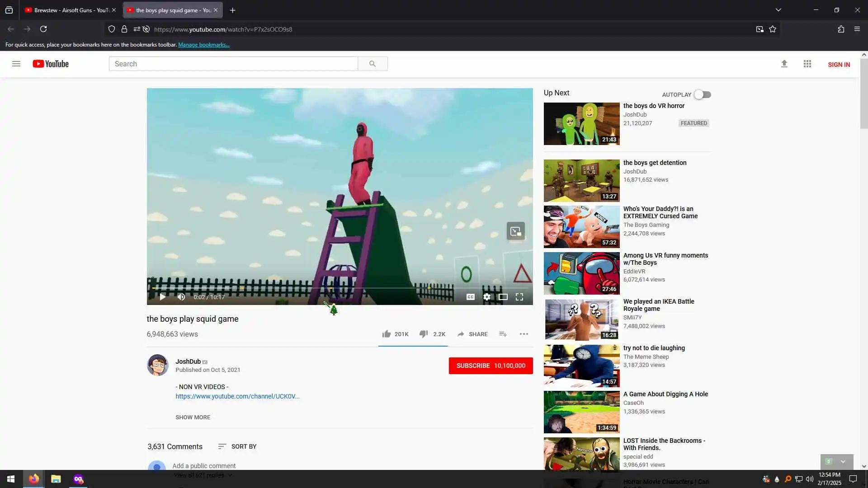Dislike the video with thumbs down
The height and width of the screenshot is (488, 868).
(424, 334)
